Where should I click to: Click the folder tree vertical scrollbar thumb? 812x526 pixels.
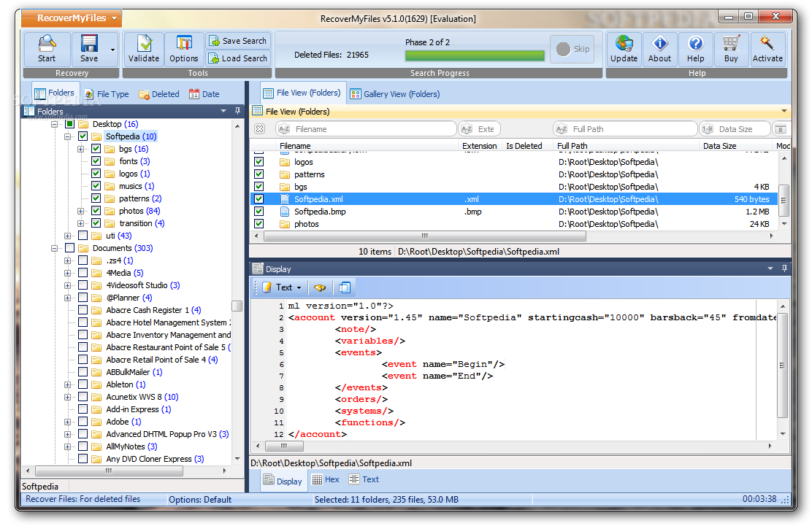click(x=237, y=306)
